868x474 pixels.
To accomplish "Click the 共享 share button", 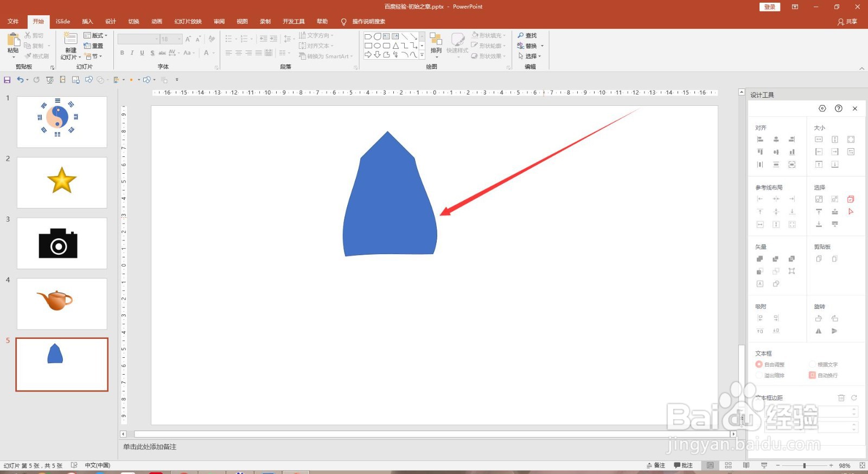I will coord(847,22).
